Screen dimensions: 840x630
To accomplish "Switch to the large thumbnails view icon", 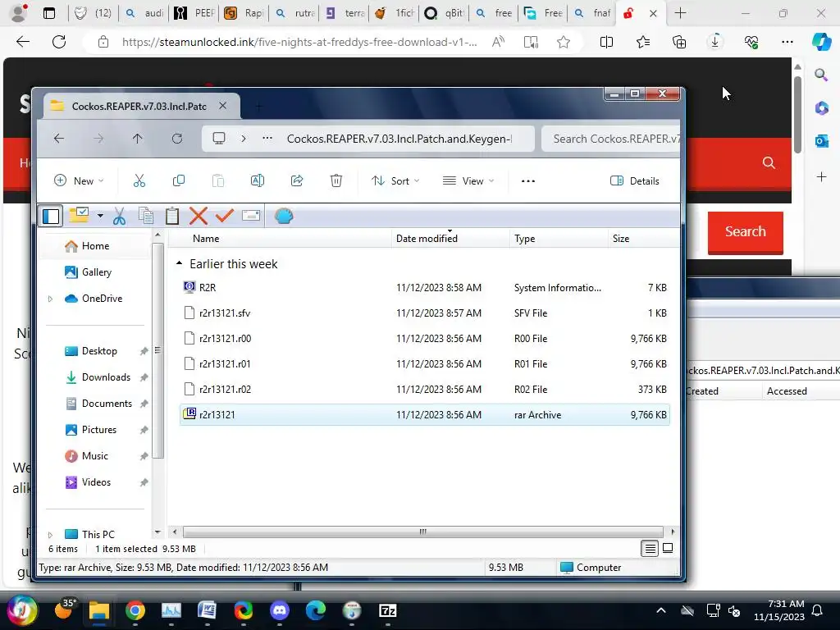I will [668, 548].
